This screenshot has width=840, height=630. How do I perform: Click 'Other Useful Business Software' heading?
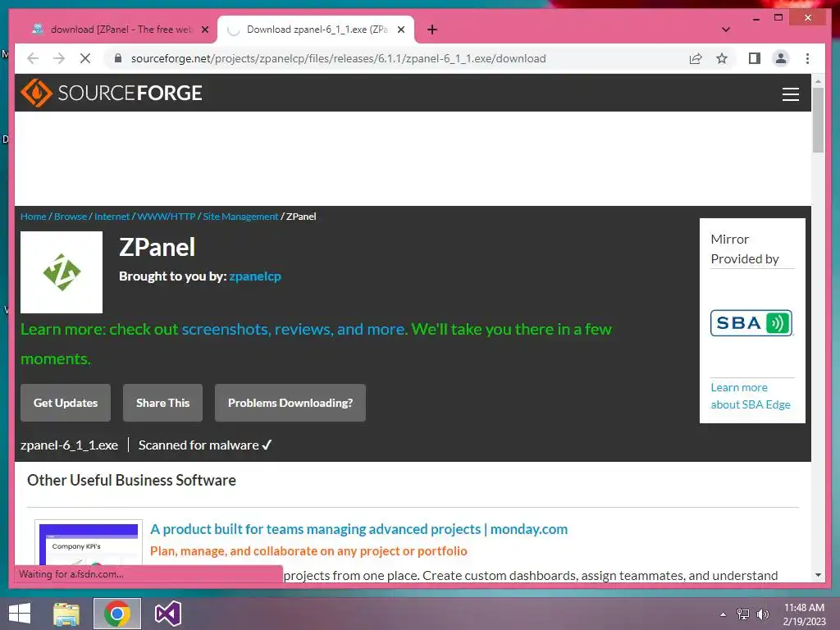(x=131, y=480)
